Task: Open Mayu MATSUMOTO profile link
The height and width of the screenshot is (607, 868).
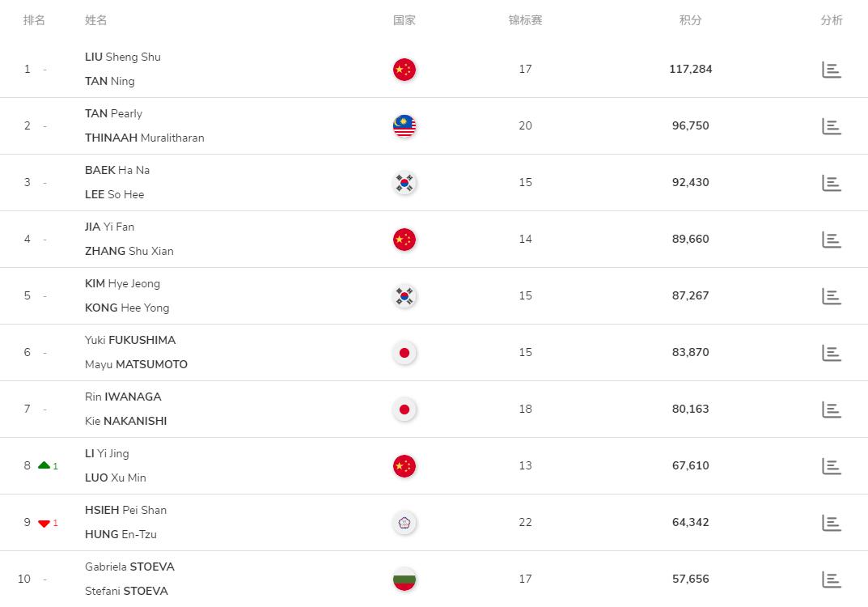Action: tap(136, 364)
